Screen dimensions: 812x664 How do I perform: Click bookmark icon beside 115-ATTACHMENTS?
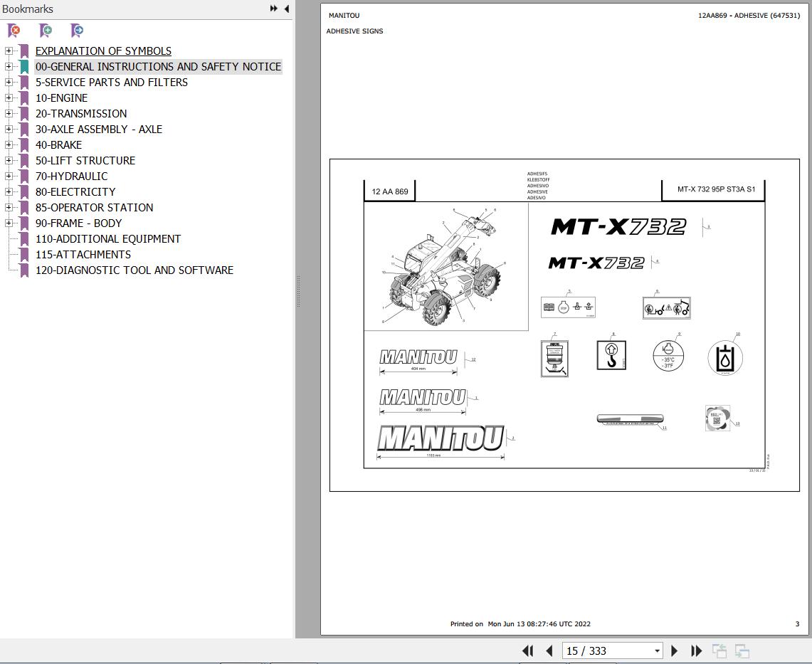(x=23, y=254)
